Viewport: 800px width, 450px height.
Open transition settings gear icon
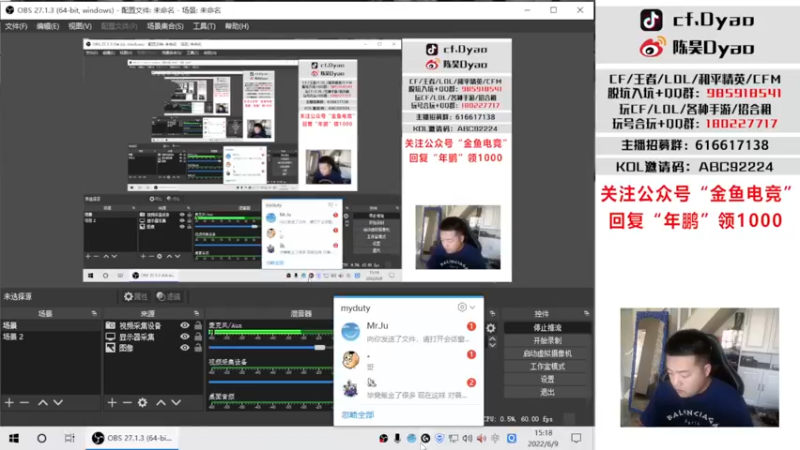click(x=491, y=328)
